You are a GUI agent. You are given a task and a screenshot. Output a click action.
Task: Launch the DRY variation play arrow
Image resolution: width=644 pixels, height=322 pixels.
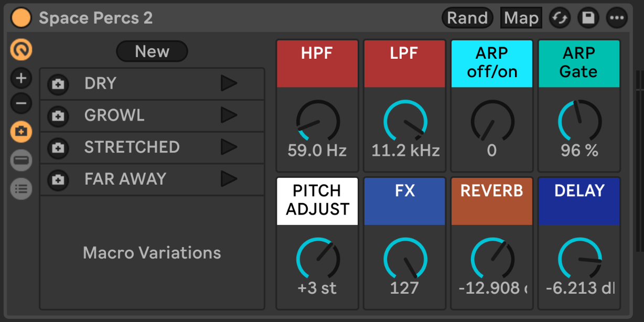229,83
